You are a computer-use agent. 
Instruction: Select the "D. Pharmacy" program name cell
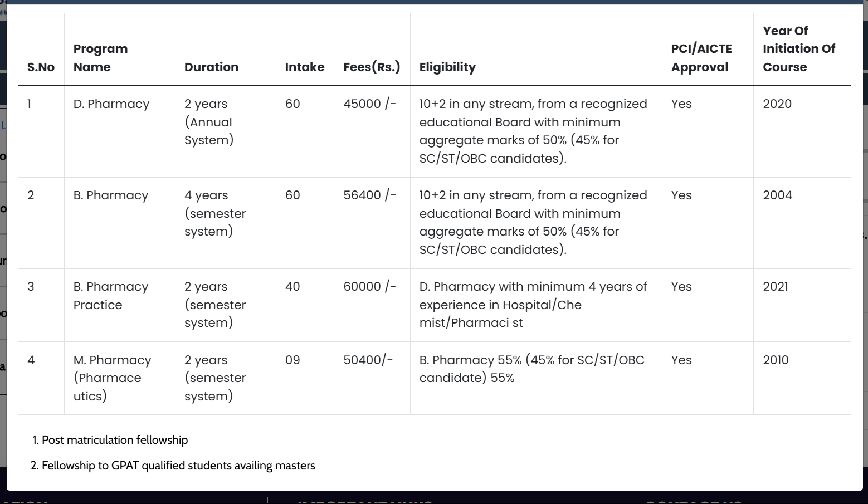[111, 104]
